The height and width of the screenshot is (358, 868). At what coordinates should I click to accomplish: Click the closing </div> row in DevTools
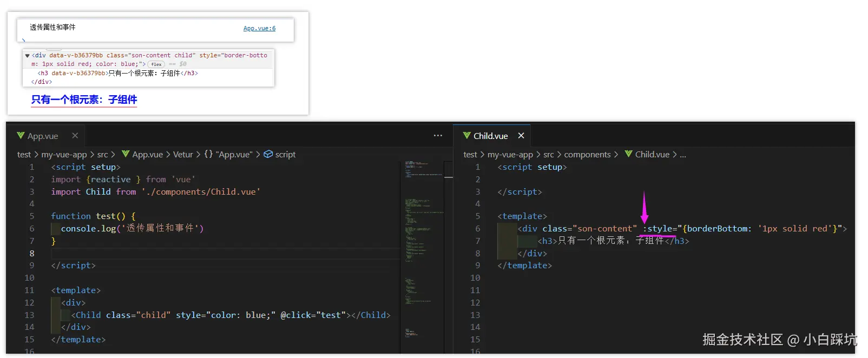[x=42, y=82]
